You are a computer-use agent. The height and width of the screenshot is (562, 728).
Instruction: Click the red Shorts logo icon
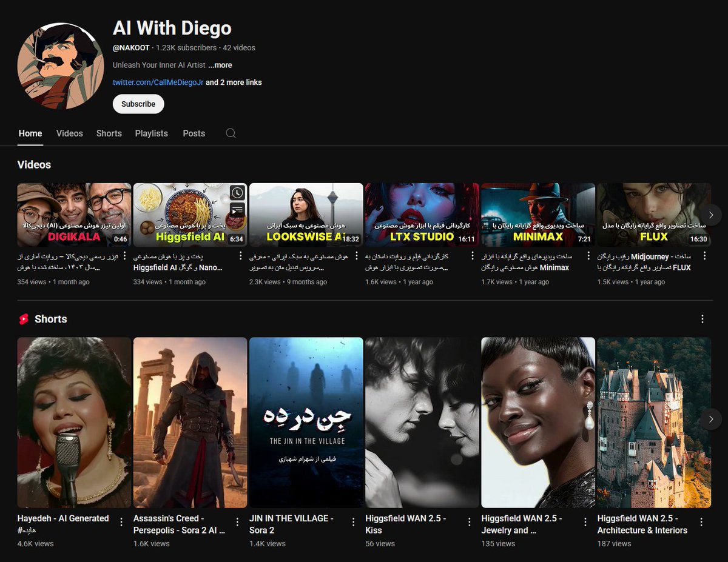pyautogui.click(x=24, y=319)
